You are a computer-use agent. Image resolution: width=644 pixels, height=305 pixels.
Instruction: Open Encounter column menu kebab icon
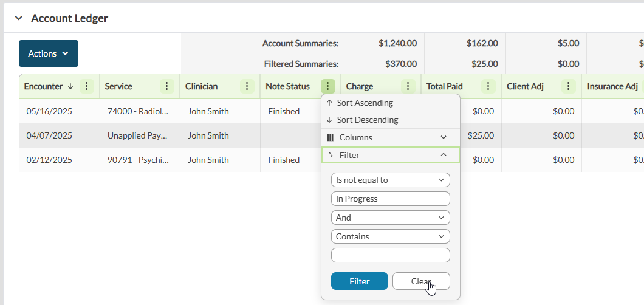pos(87,86)
